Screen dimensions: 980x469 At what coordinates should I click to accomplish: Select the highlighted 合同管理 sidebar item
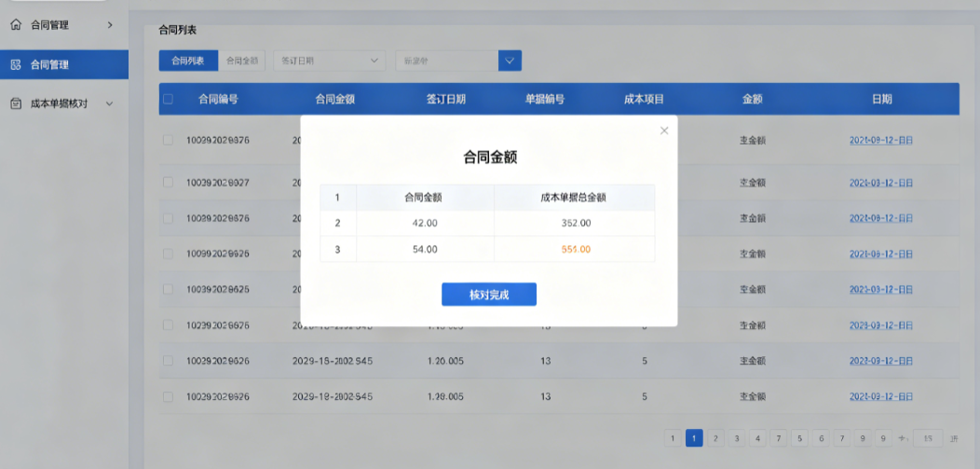point(64,64)
